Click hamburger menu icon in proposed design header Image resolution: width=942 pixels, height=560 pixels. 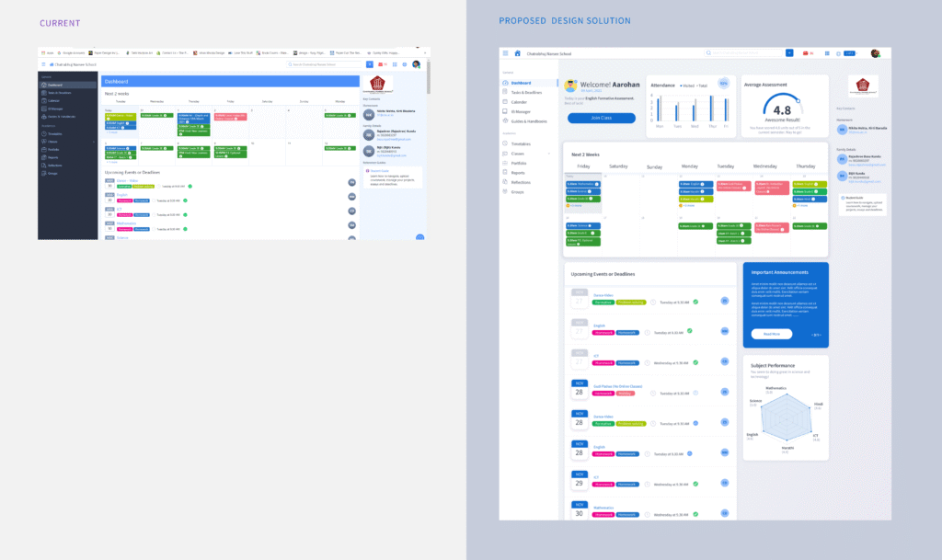coord(504,53)
